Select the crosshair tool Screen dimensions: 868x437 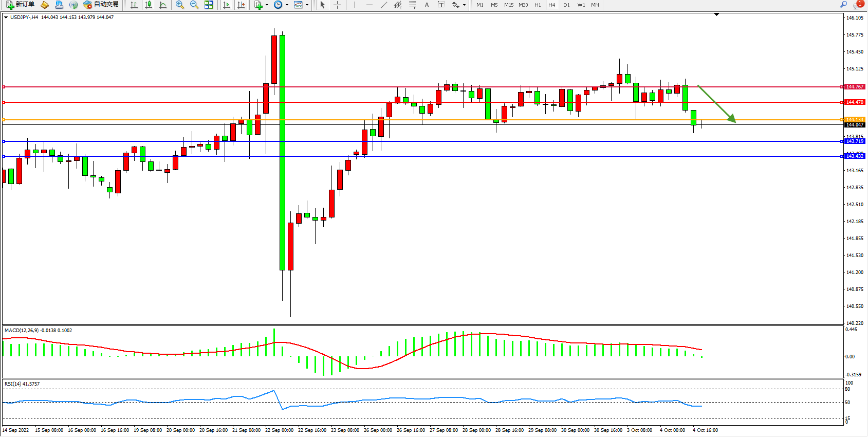[337, 5]
